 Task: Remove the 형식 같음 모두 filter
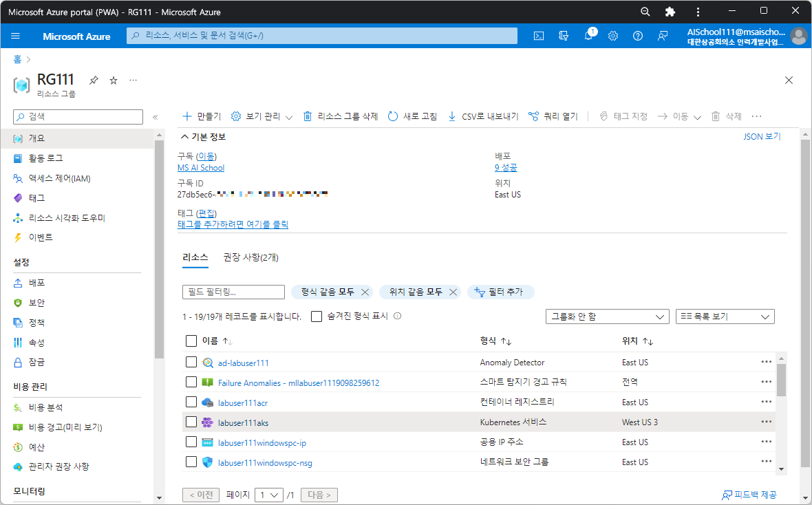point(365,292)
